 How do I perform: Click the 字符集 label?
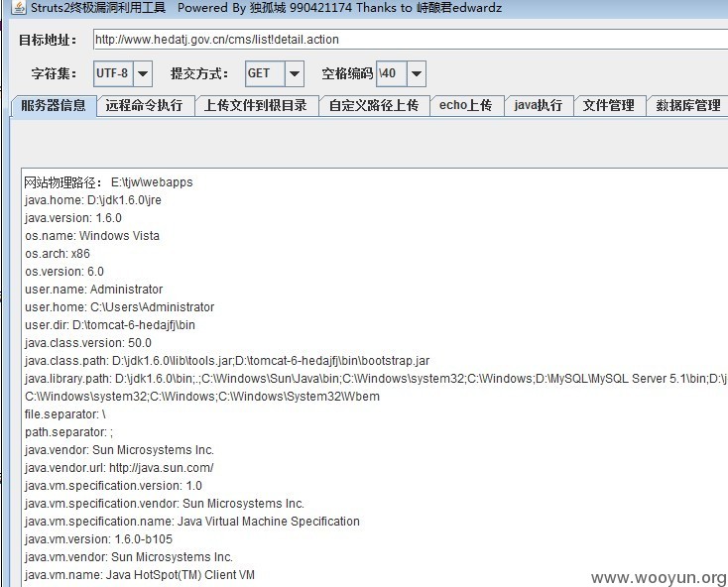tap(54, 73)
